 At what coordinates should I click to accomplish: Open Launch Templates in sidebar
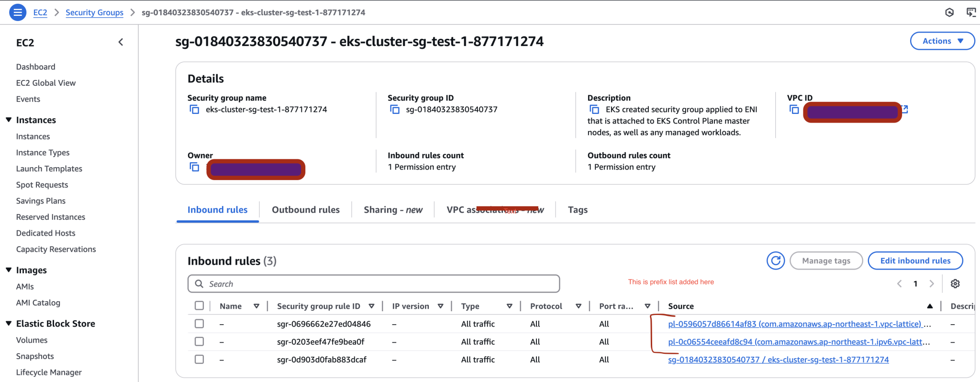pyautogui.click(x=49, y=169)
